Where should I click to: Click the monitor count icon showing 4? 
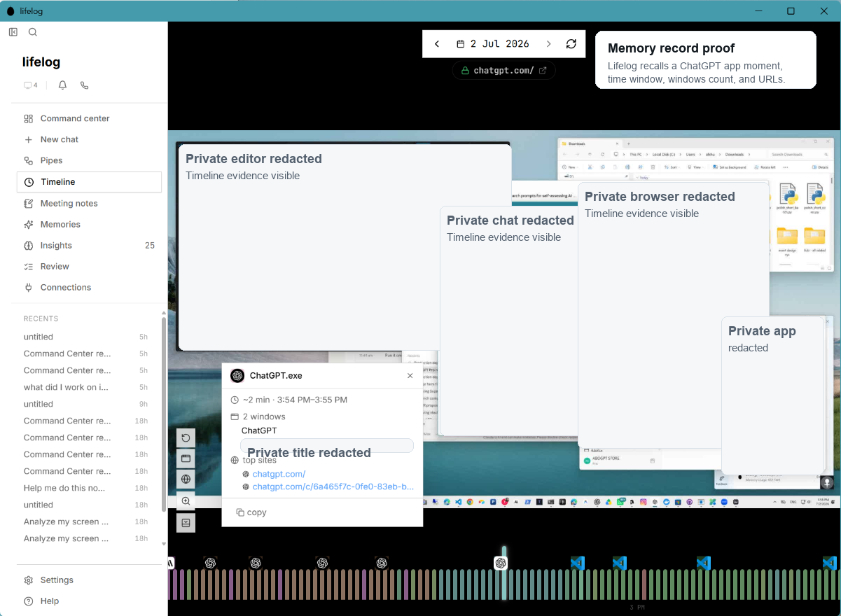click(31, 85)
